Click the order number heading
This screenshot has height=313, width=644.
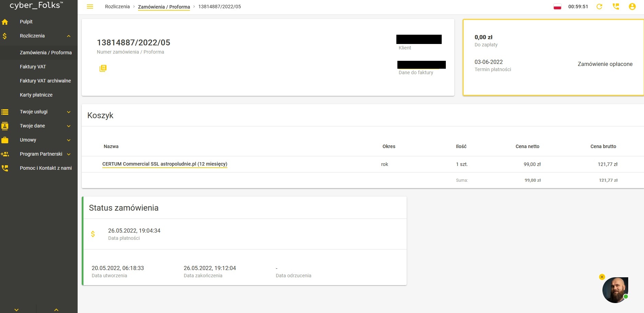(x=134, y=43)
